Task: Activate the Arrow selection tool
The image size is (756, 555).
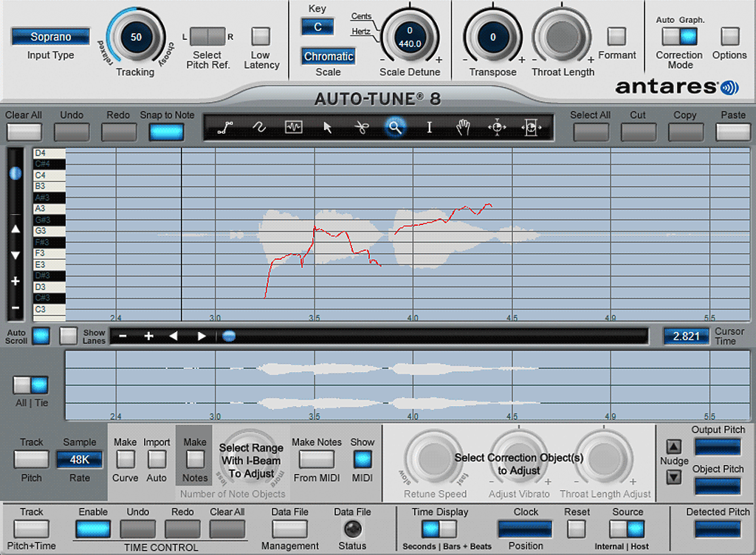Action: pyautogui.click(x=327, y=127)
